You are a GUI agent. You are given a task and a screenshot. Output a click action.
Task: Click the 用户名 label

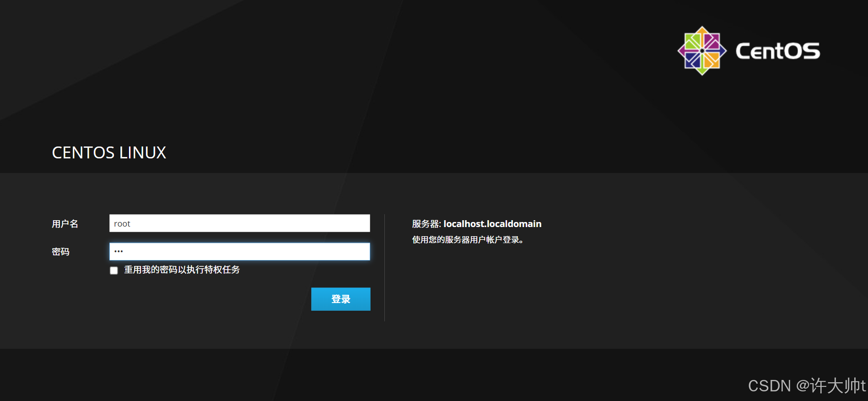coord(65,224)
